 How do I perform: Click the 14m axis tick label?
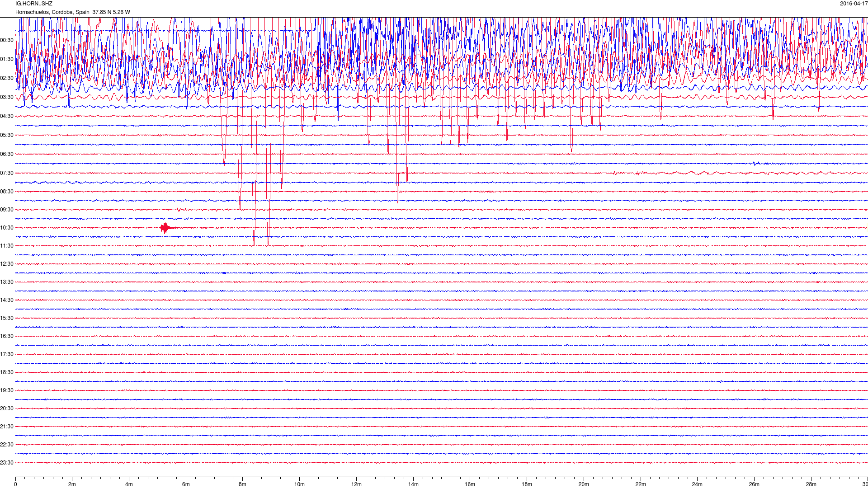tap(413, 484)
